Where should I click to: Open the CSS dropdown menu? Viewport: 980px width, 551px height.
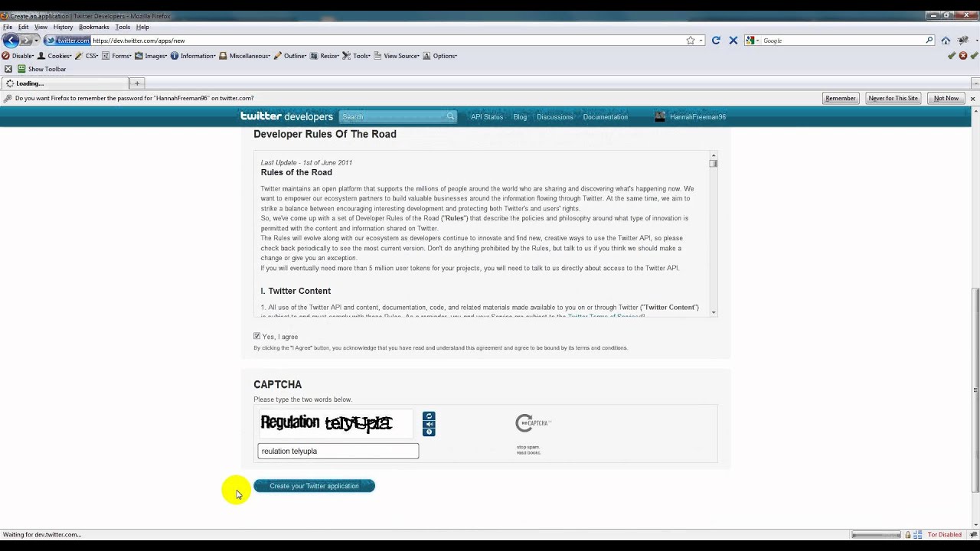(x=87, y=56)
